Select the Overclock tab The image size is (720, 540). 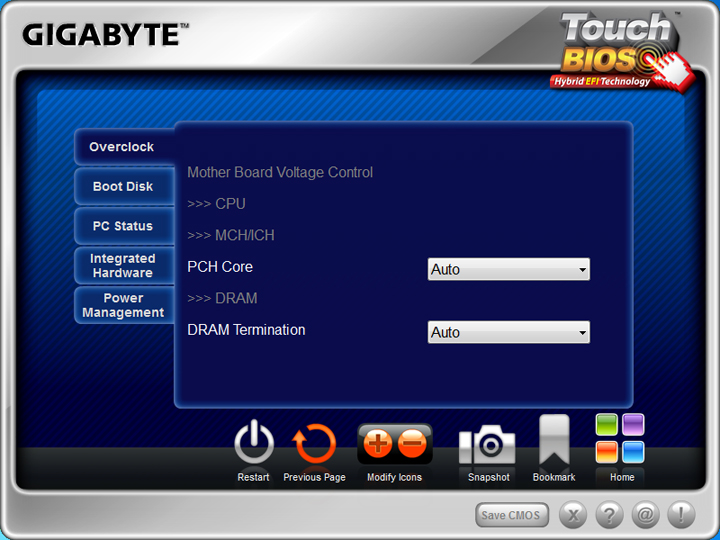click(x=122, y=147)
